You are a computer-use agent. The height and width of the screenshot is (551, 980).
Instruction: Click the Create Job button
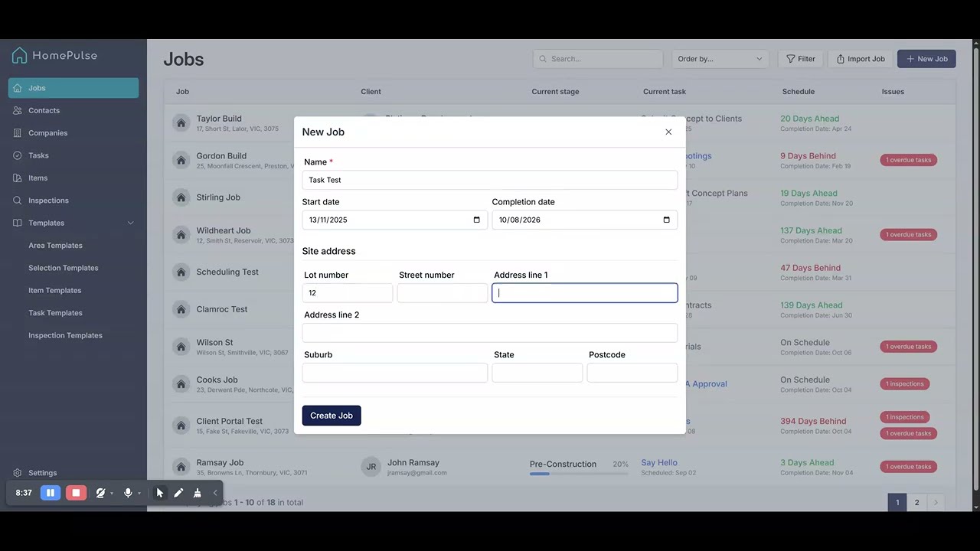point(332,416)
